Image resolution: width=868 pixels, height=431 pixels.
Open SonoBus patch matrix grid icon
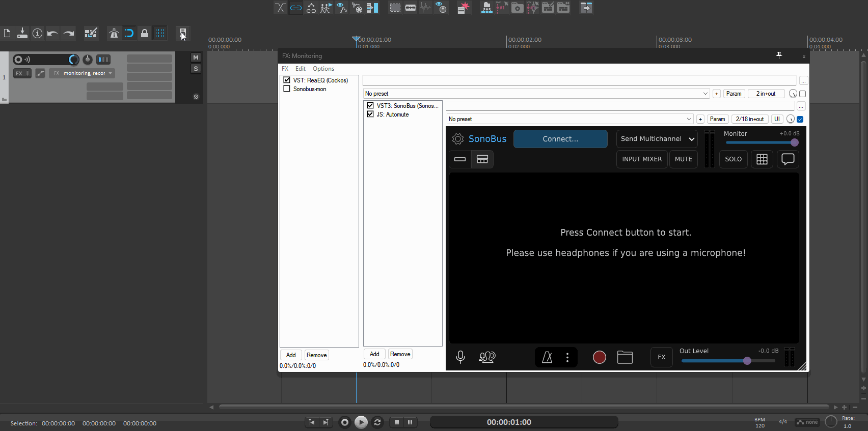(x=762, y=159)
